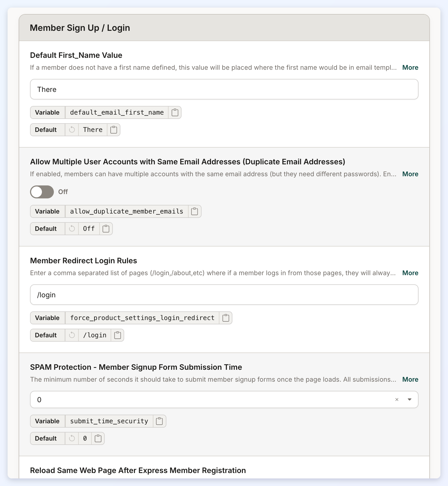This screenshot has width=448, height=486.
Task: Expand More for duplicate email description
Action: (x=410, y=174)
